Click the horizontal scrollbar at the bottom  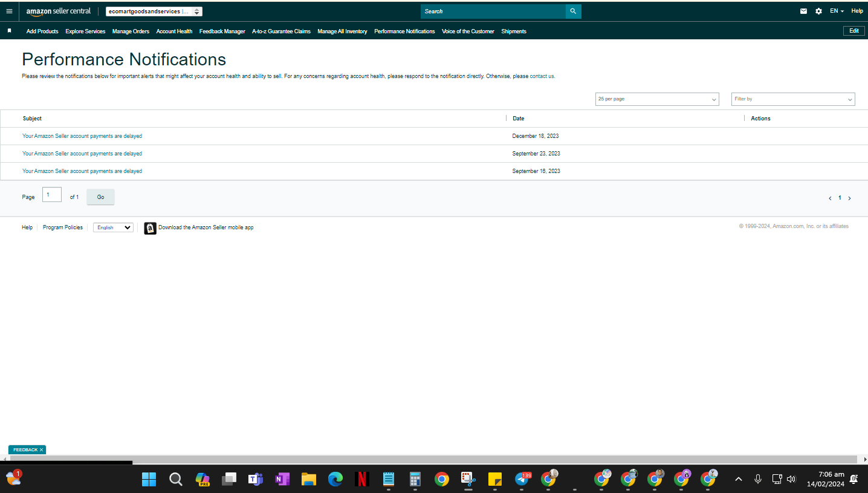coord(434,460)
